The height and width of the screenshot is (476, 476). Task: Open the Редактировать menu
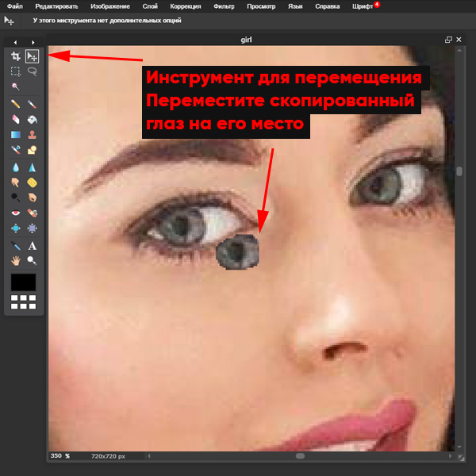pyautogui.click(x=56, y=6)
